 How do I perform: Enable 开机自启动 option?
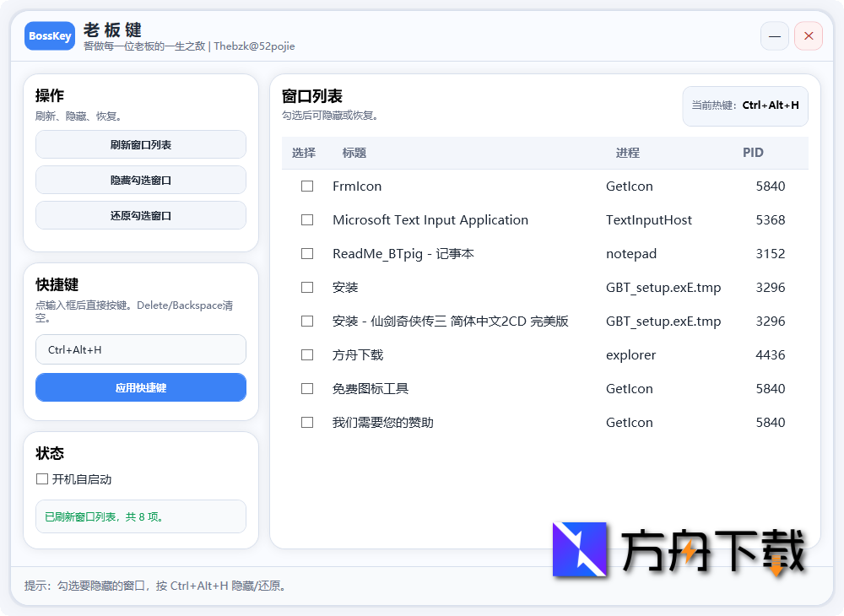pos(41,478)
